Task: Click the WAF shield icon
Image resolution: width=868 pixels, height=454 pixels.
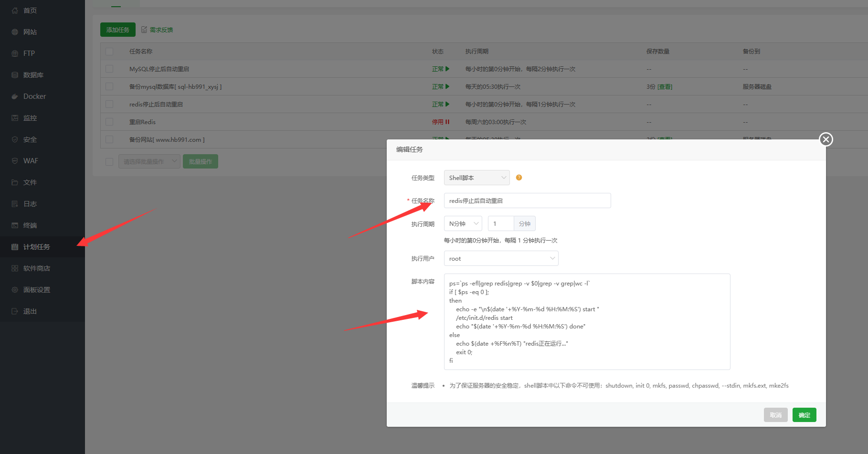Action: point(15,161)
